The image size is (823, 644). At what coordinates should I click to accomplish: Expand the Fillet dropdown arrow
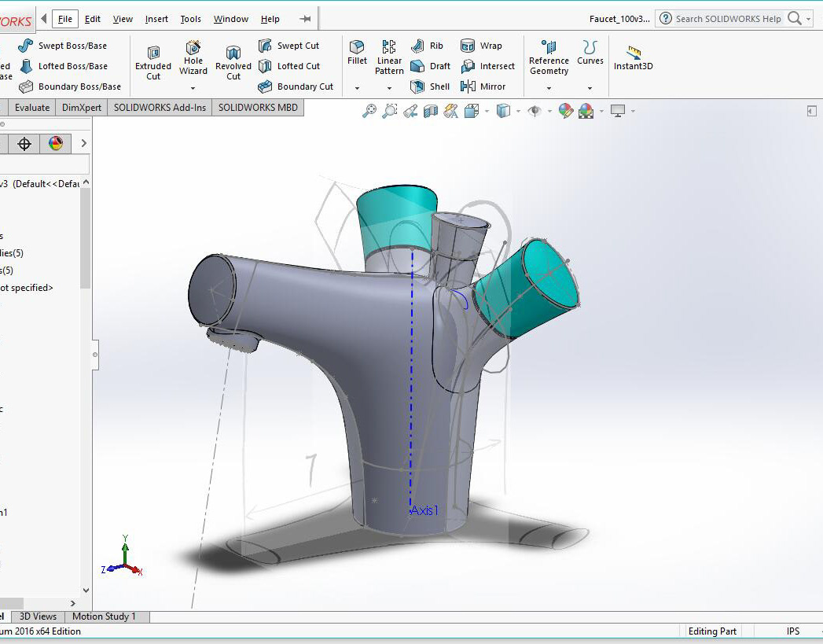tap(357, 88)
